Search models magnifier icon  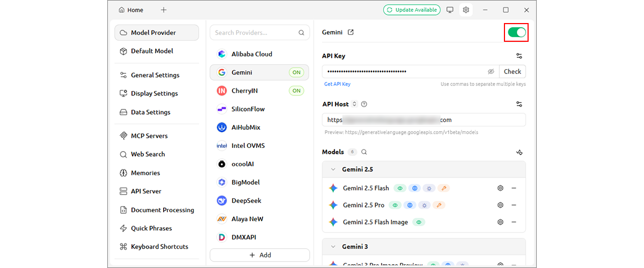pyautogui.click(x=364, y=152)
